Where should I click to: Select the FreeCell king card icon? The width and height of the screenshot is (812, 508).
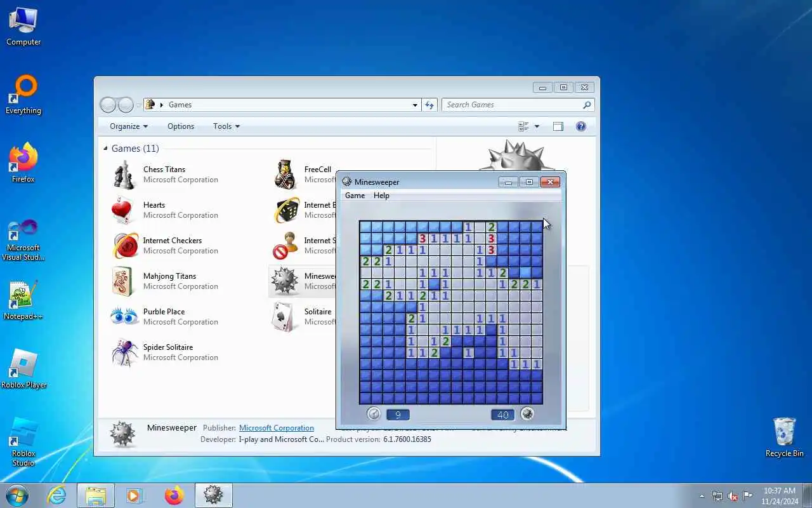[x=285, y=174]
